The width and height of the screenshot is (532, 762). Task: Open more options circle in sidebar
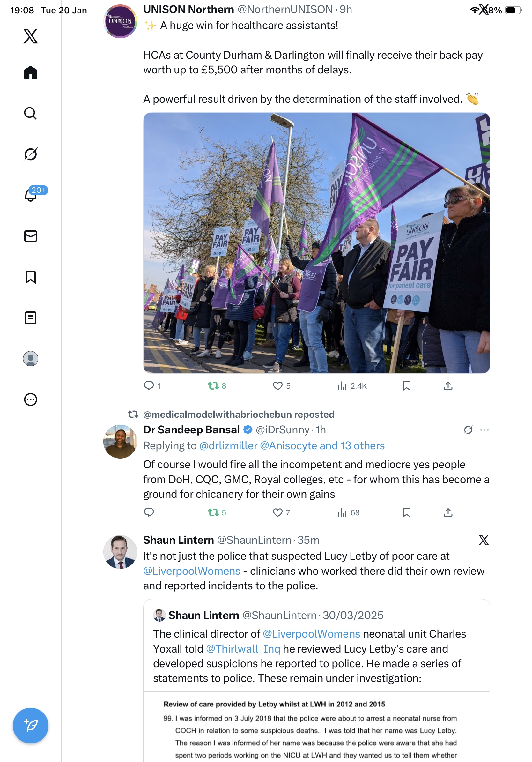click(x=31, y=399)
